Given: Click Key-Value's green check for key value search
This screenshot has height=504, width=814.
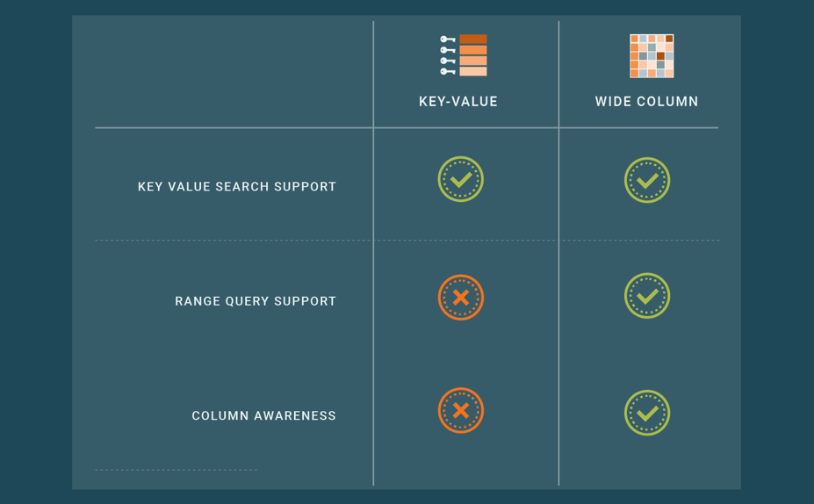Looking at the screenshot, I should click(x=461, y=179).
